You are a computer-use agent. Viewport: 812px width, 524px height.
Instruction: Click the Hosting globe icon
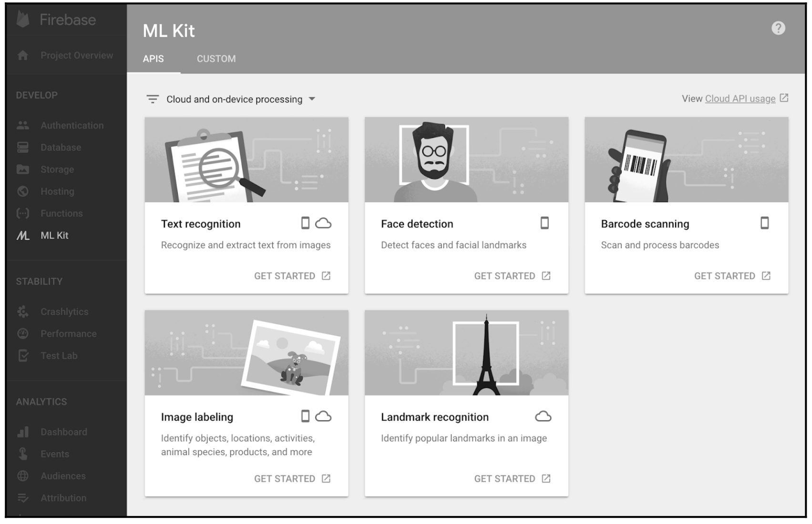(x=23, y=191)
